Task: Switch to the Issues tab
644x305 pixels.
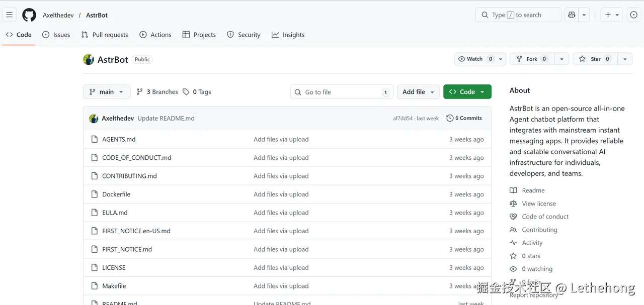Action: coord(56,35)
